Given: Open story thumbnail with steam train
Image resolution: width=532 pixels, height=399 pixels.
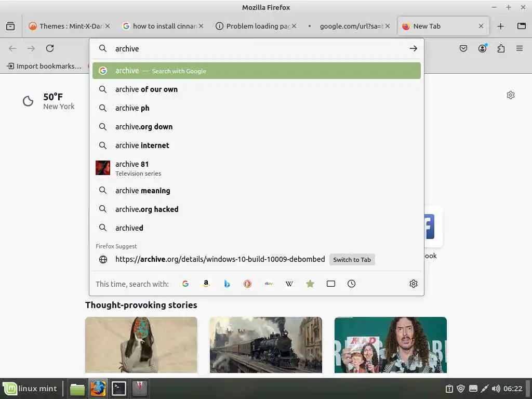Looking at the screenshot, I should [x=265, y=345].
